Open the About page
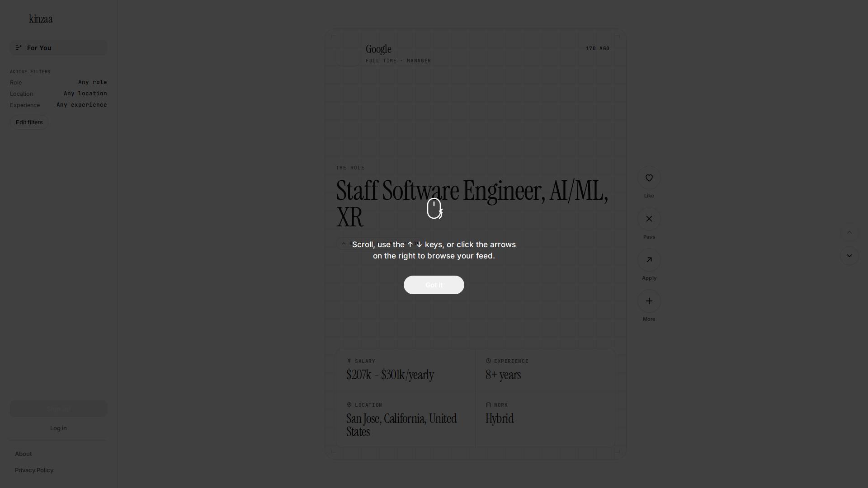This screenshot has height=488, width=868. 24,454
